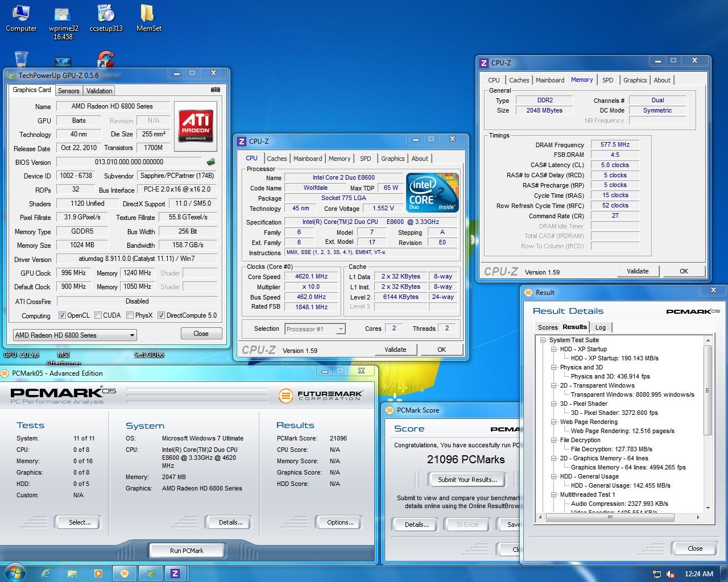Click the DRAM Frequency value field

[x=615, y=145]
